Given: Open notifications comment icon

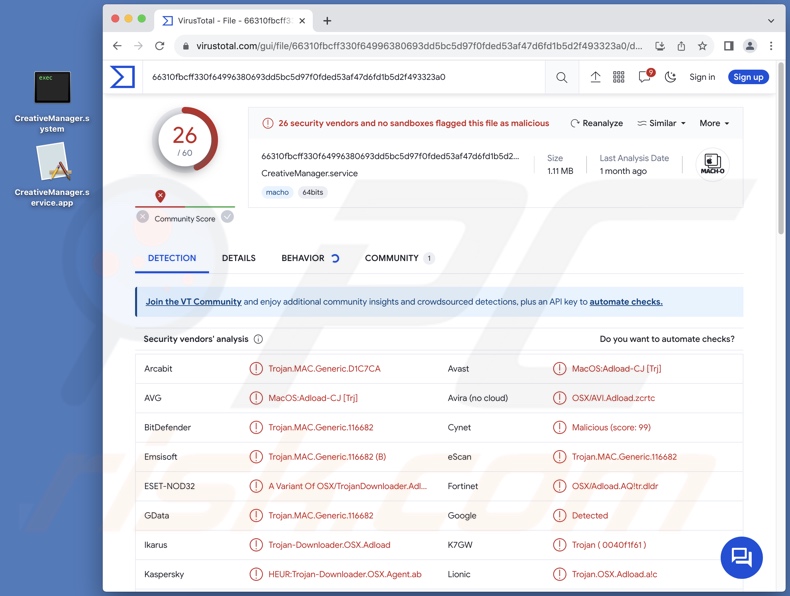Looking at the screenshot, I should (645, 77).
